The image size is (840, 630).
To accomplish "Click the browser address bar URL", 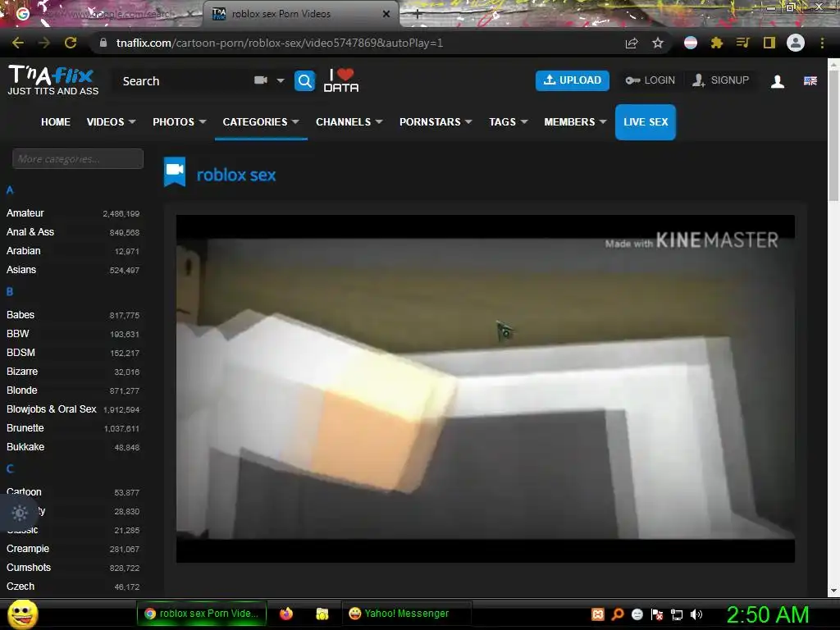I will pyautogui.click(x=280, y=43).
